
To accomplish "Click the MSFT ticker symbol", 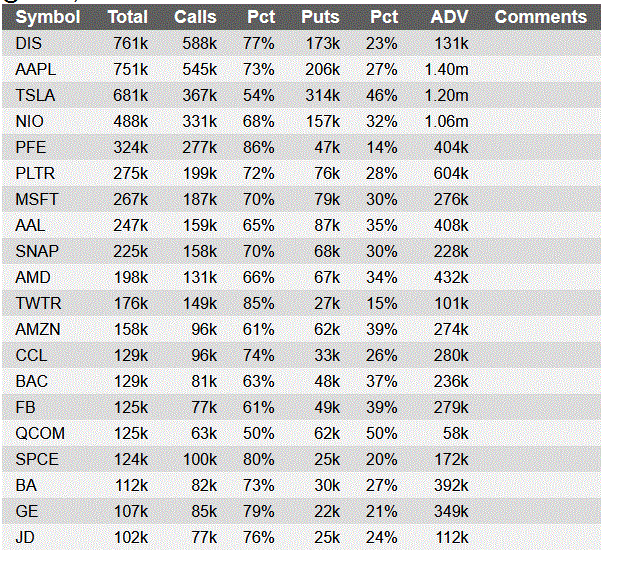I will (37, 199).
